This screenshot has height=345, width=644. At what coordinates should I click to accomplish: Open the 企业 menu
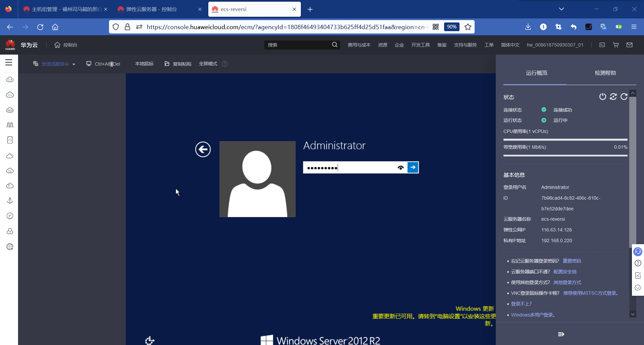tap(399, 45)
